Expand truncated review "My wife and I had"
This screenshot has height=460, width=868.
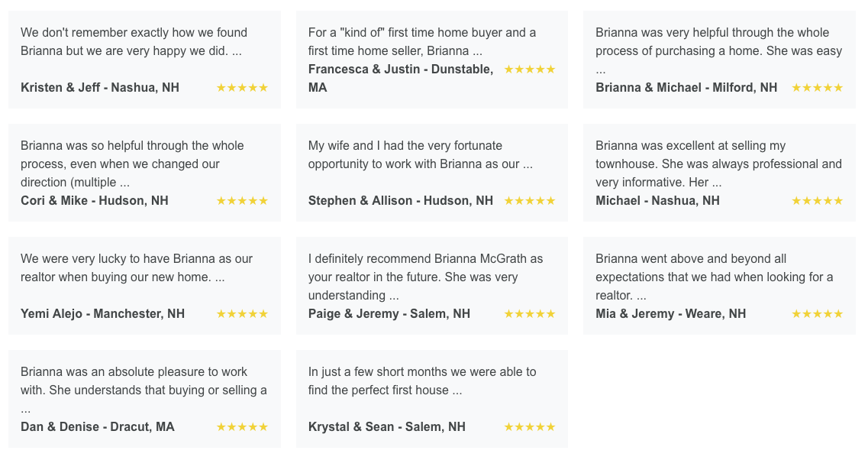(x=421, y=154)
